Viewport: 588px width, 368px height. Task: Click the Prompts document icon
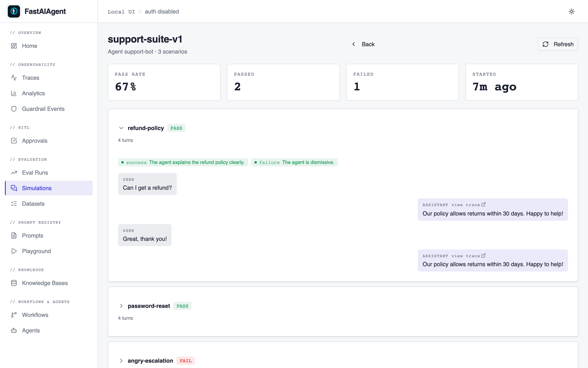14,236
